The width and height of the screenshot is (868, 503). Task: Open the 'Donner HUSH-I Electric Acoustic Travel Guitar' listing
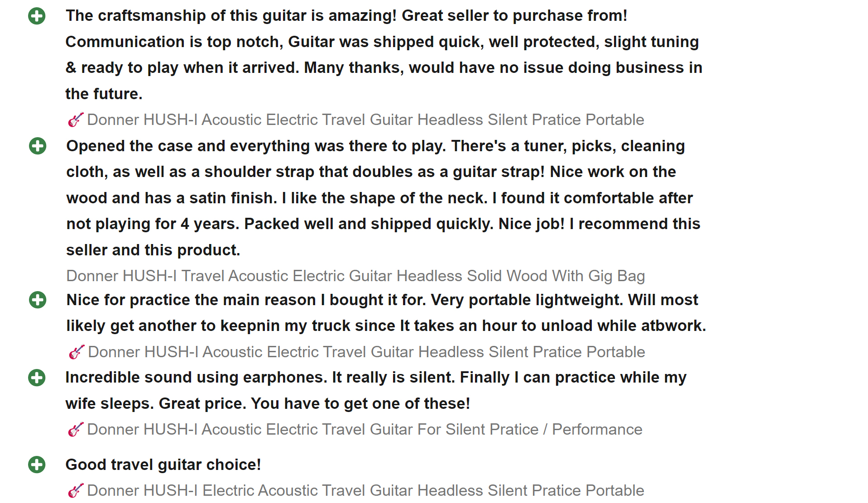click(365, 491)
